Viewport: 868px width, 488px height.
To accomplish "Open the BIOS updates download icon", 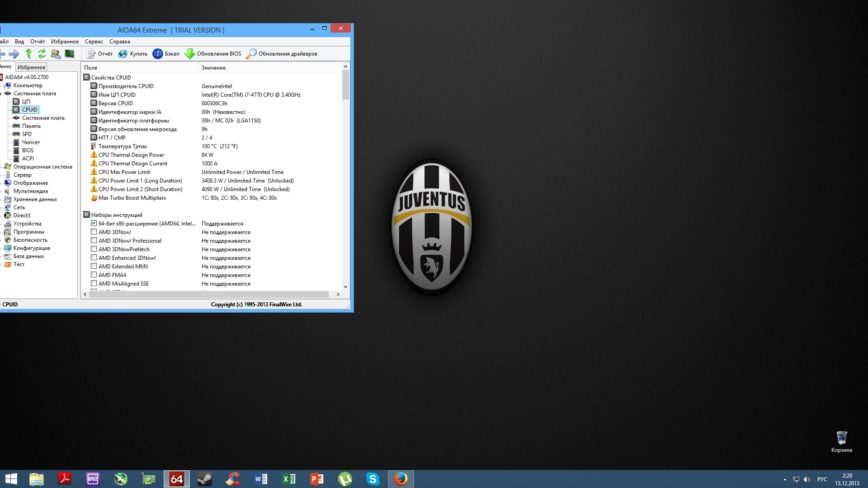I will (190, 54).
